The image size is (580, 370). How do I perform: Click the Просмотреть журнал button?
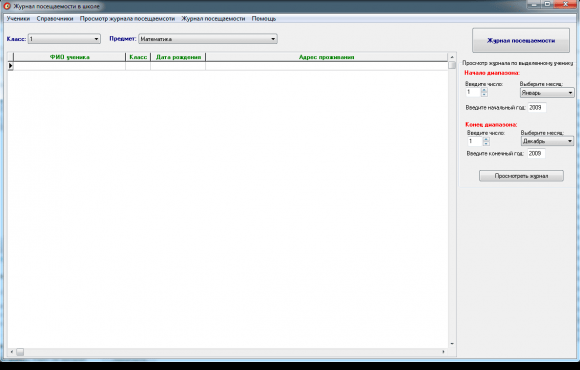[x=521, y=176]
